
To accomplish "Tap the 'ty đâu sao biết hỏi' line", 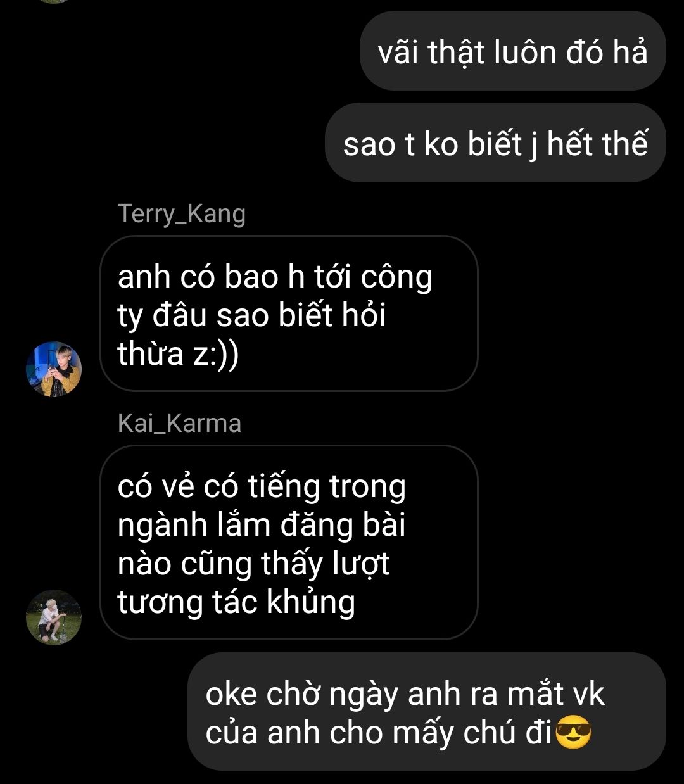I will click(x=252, y=315).
